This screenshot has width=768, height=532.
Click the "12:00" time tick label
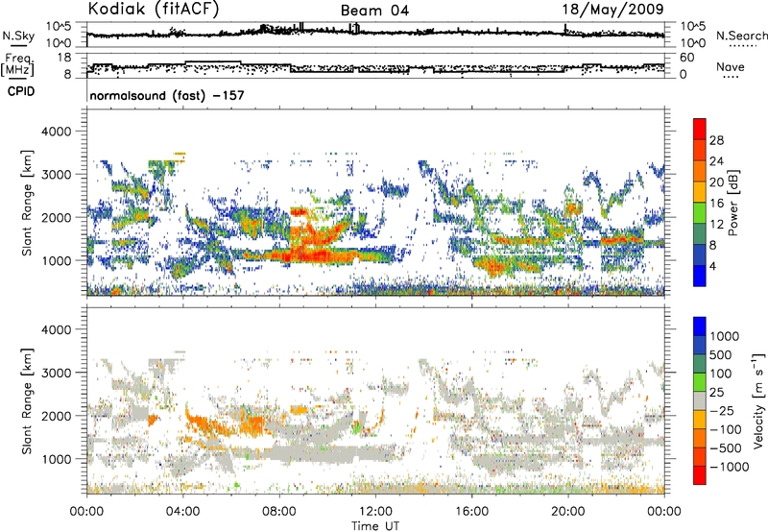[375, 512]
